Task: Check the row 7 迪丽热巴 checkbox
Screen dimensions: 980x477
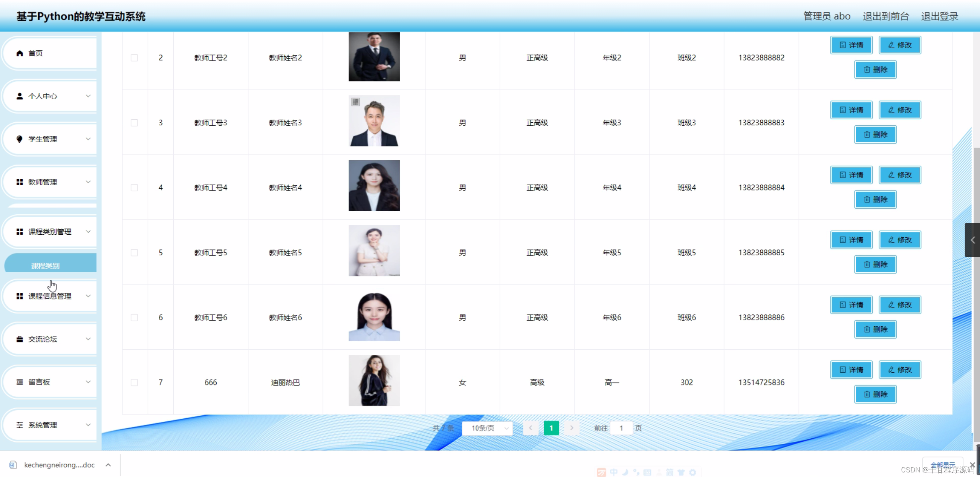Action: pyautogui.click(x=134, y=383)
